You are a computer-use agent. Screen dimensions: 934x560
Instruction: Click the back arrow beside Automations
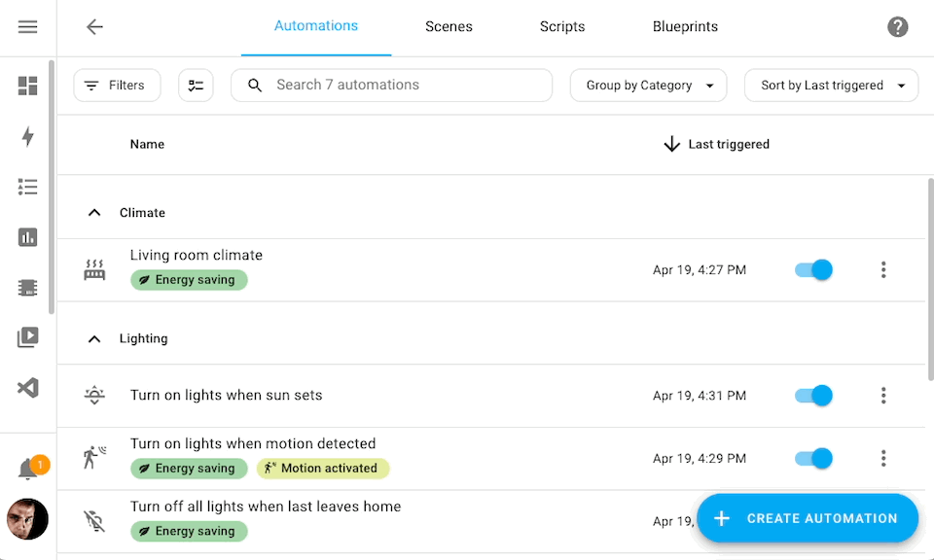click(x=94, y=27)
